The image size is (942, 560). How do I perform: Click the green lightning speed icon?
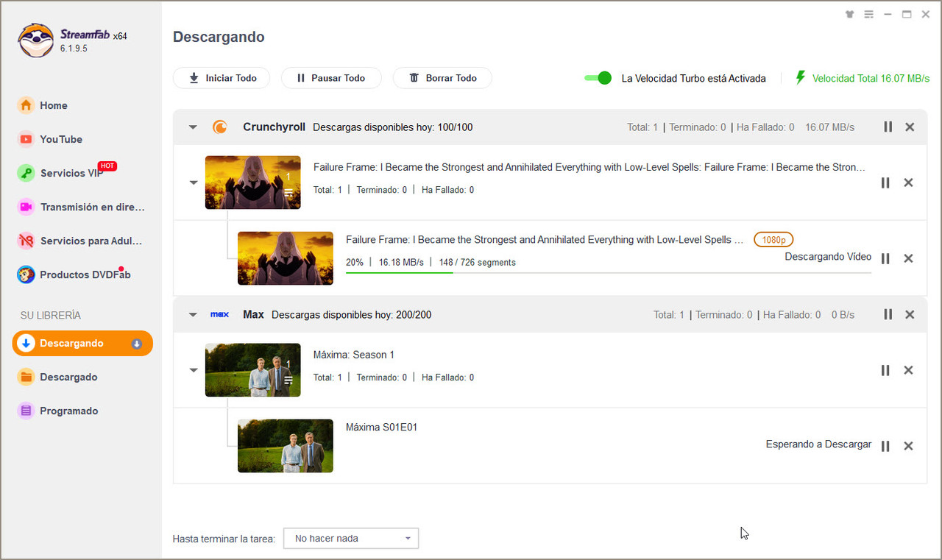(801, 77)
